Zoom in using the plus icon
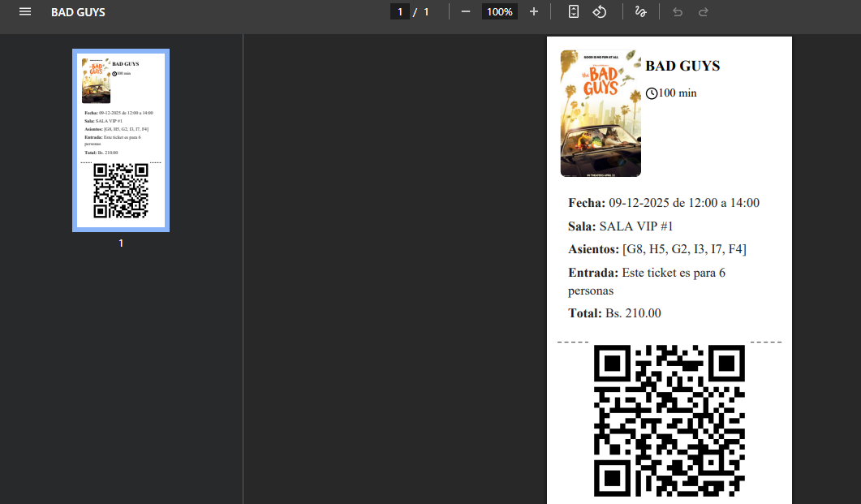 533,12
